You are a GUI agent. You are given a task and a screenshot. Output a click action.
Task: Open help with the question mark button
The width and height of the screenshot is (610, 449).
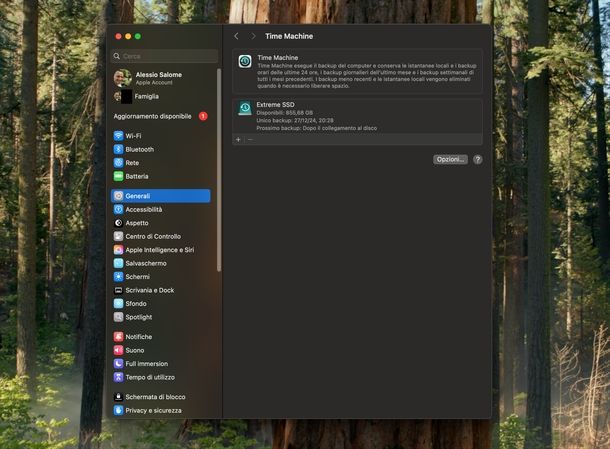click(478, 160)
